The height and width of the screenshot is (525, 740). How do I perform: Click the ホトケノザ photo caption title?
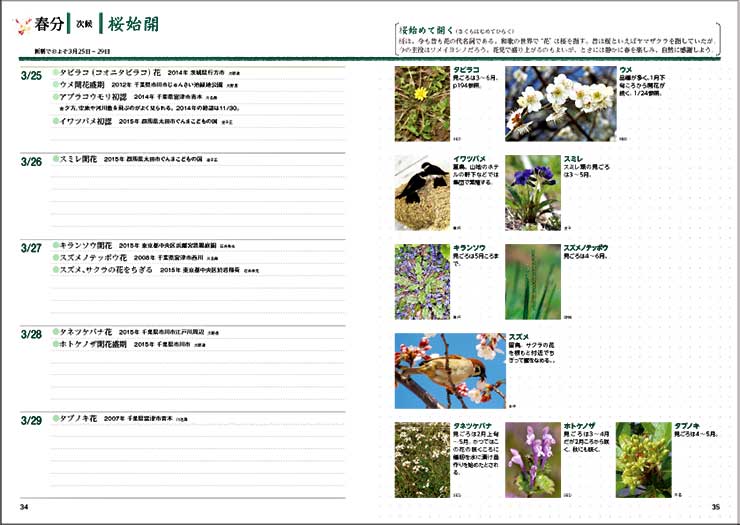[x=580, y=426]
